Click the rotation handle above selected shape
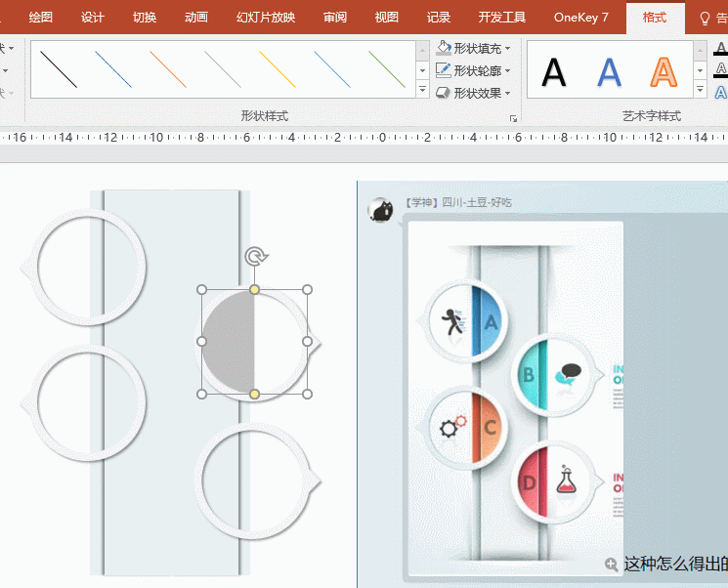728x588 pixels. click(x=254, y=257)
